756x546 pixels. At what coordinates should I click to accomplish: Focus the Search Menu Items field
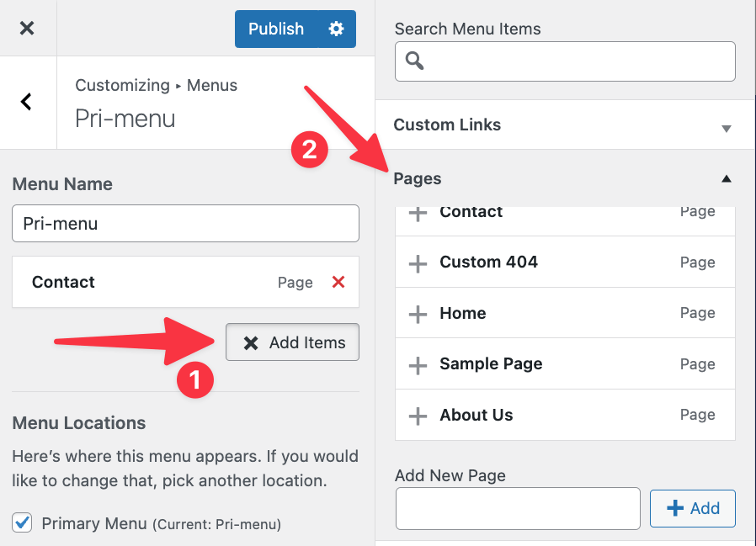point(564,61)
